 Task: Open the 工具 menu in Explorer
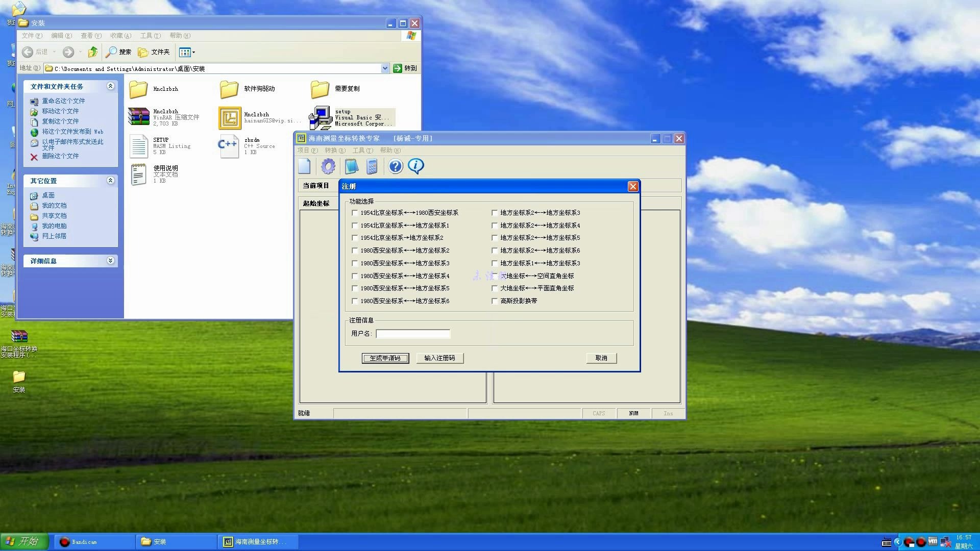[150, 36]
